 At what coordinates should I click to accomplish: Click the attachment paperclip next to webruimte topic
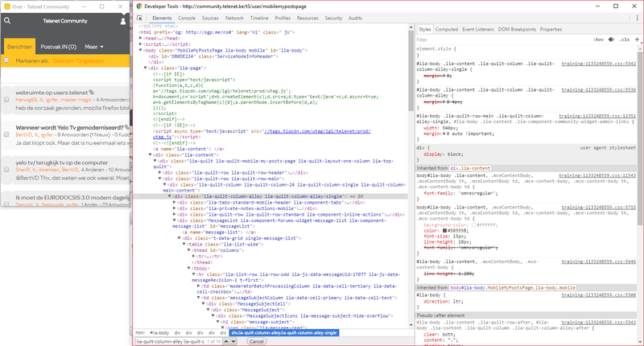pos(92,93)
